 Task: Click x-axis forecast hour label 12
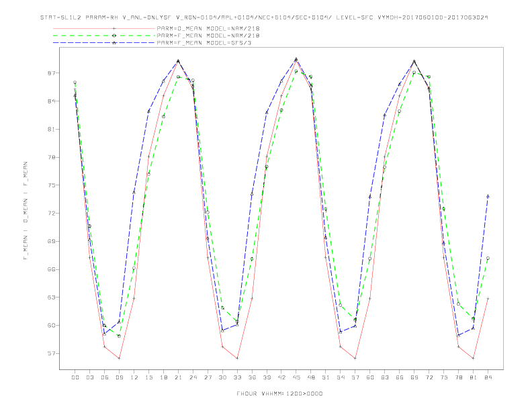pos(134,377)
